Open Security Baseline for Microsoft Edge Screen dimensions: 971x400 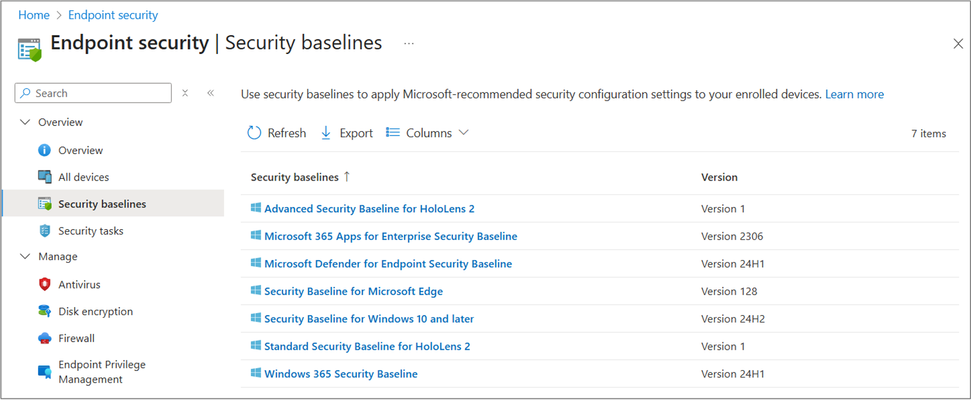(x=354, y=291)
